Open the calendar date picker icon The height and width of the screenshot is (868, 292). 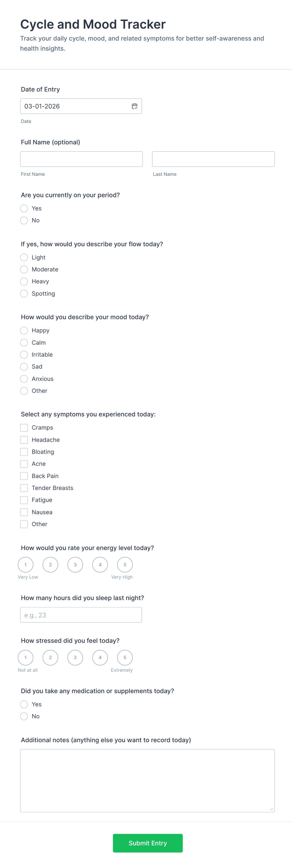click(x=135, y=106)
